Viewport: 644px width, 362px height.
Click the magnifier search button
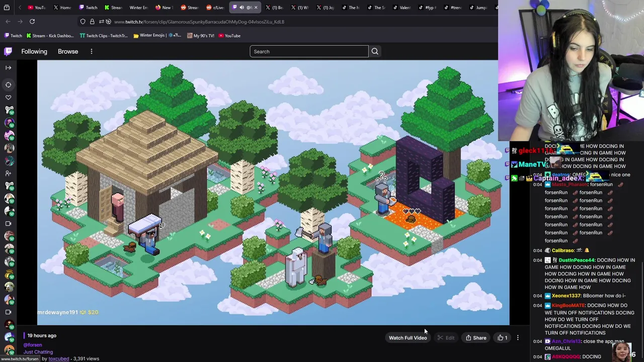tap(375, 51)
